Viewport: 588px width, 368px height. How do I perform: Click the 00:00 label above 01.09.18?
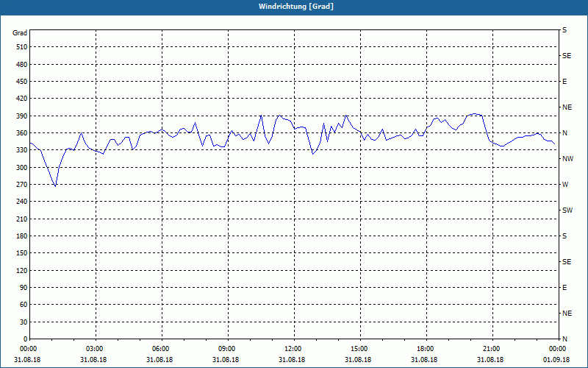pyautogui.click(x=558, y=349)
